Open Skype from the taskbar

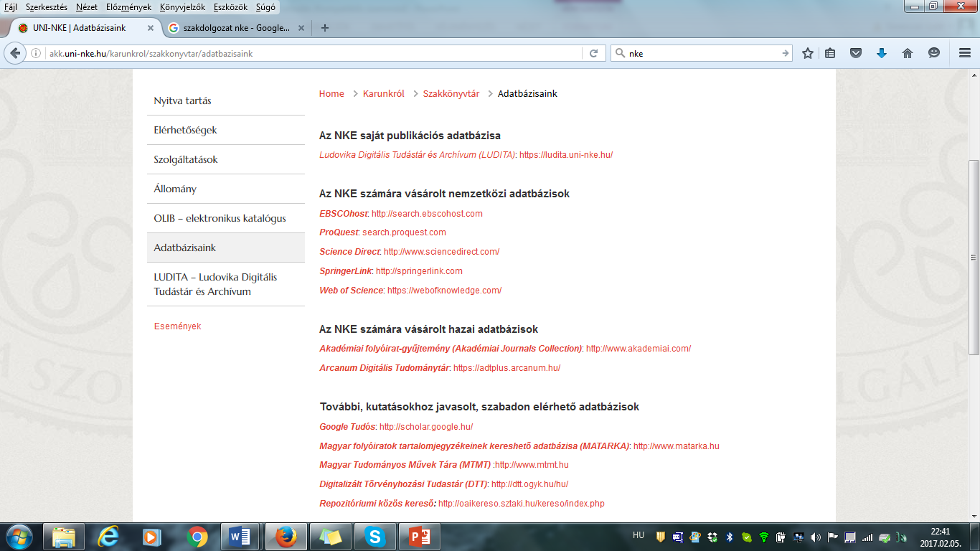coord(374,536)
